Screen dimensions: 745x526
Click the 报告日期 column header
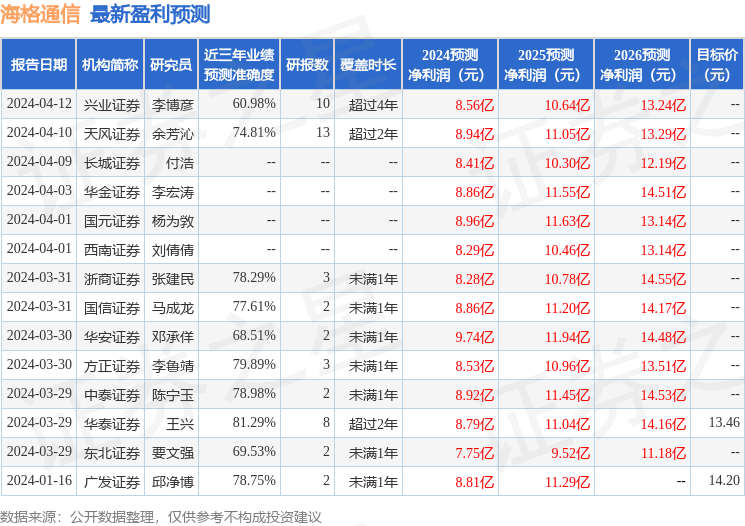point(38,65)
